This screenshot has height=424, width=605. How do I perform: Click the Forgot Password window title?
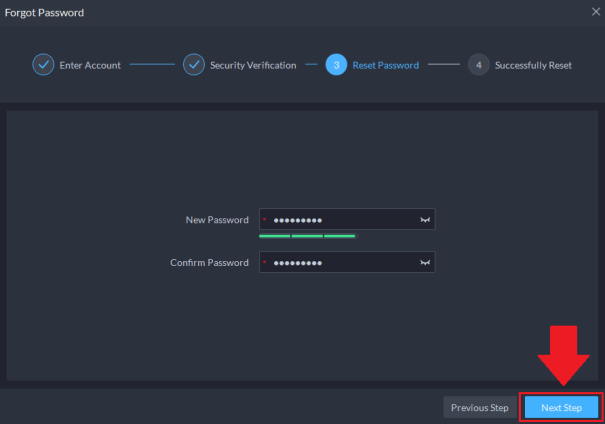click(45, 13)
